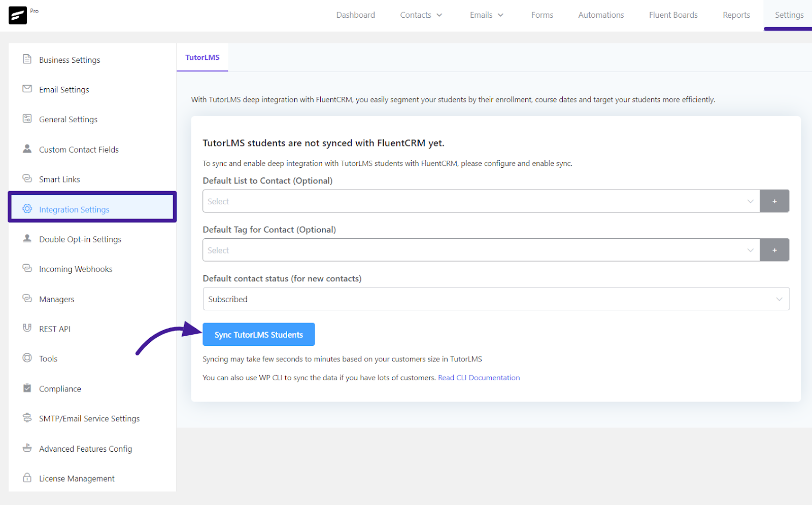The width and height of the screenshot is (812, 505).
Task: Add new tag with plus button
Action: tap(774, 250)
